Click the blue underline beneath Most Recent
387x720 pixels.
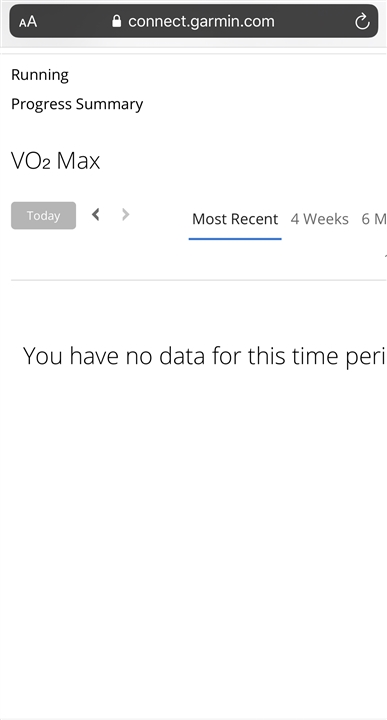tap(235, 239)
